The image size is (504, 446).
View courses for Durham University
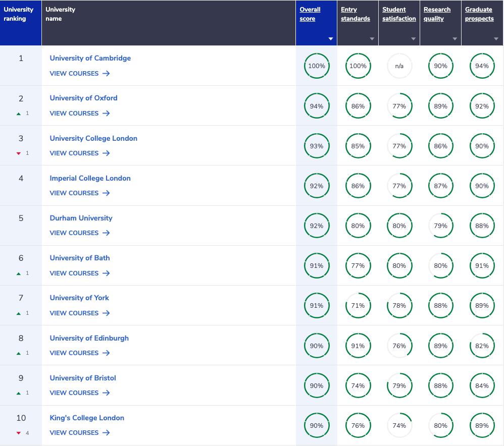pos(80,233)
